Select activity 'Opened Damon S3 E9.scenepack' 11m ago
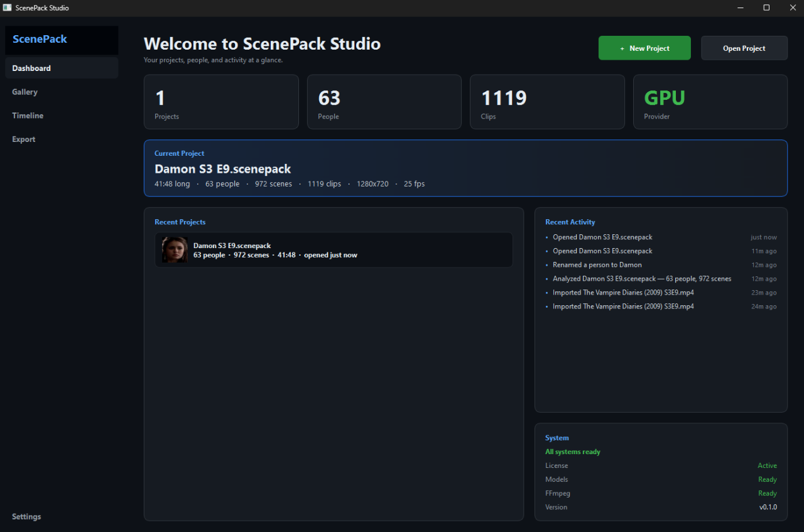The width and height of the screenshot is (804, 532). tap(661, 251)
